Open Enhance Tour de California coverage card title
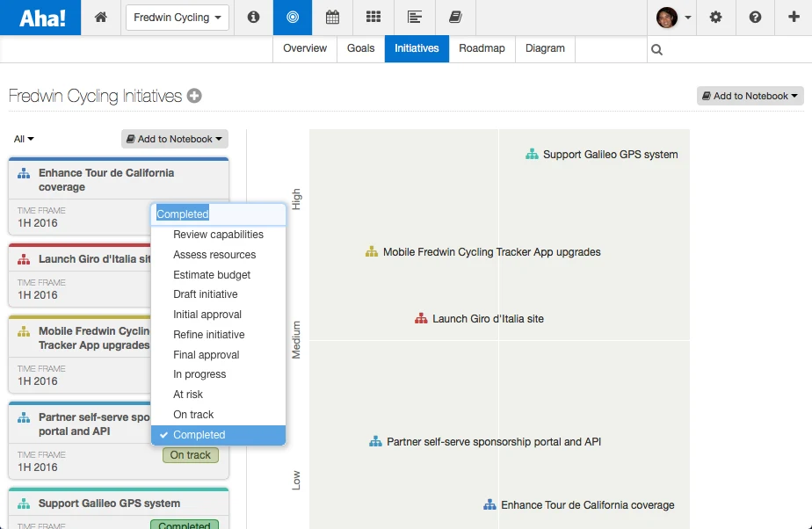This screenshot has height=529, width=812. 106,180
